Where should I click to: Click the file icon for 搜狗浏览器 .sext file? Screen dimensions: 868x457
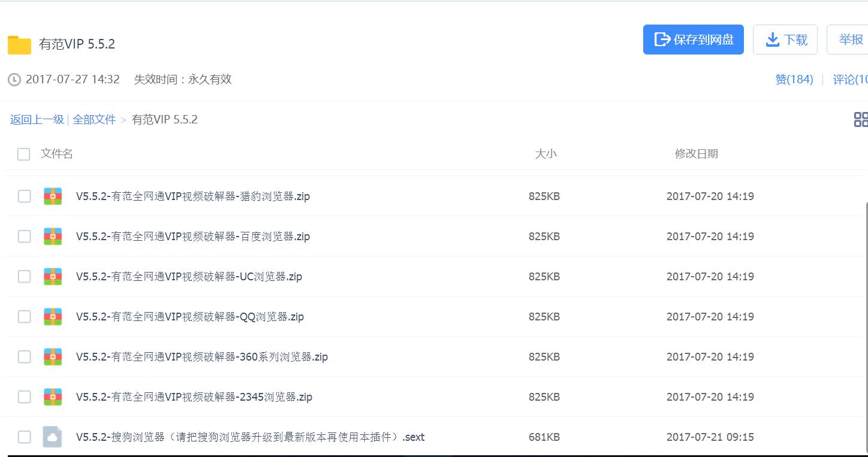pos(53,437)
